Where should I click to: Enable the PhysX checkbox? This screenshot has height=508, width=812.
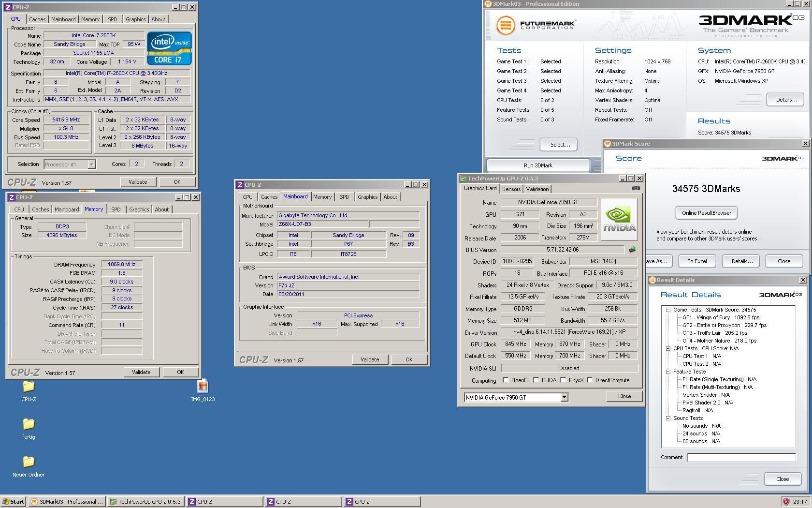point(563,380)
